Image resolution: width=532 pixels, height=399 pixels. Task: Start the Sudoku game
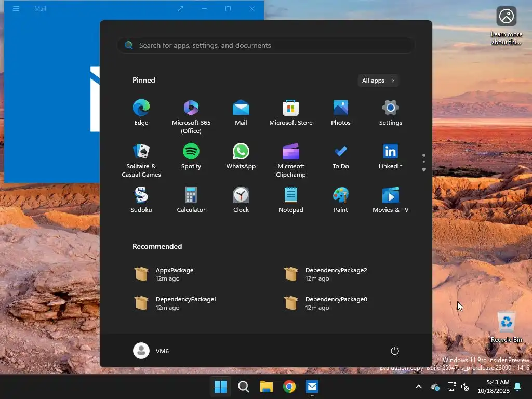coord(141,201)
